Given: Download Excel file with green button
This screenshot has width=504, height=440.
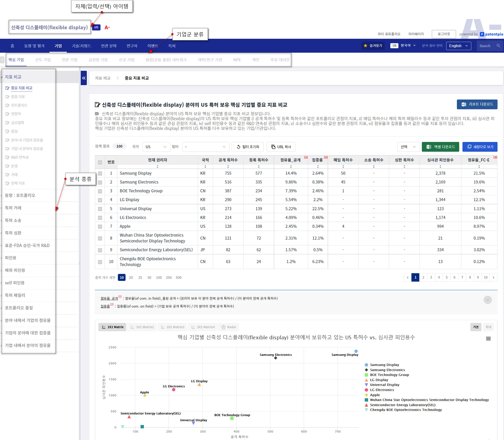Looking at the screenshot, I should click(440, 147).
